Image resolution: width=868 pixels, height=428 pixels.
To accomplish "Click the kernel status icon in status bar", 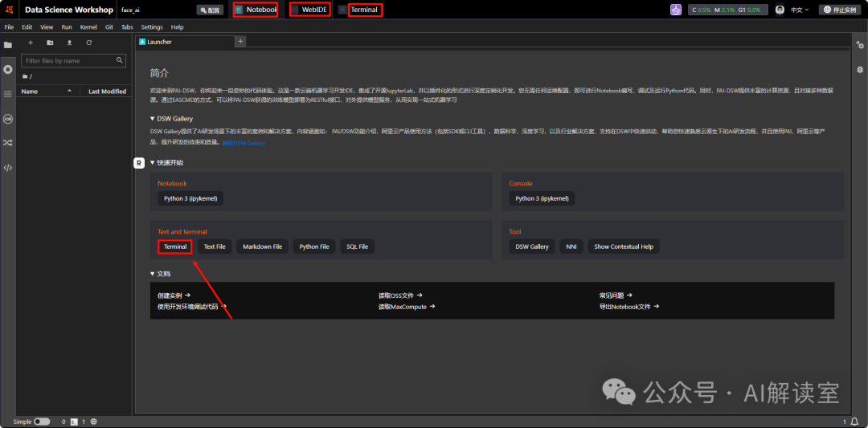I will [93, 422].
